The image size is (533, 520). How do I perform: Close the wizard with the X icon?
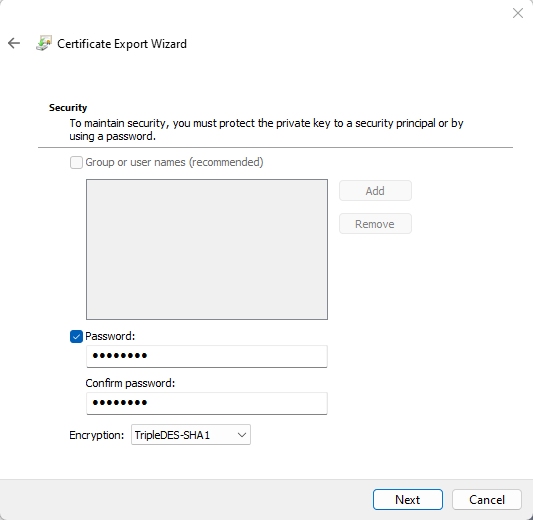(x=518, y=13)
